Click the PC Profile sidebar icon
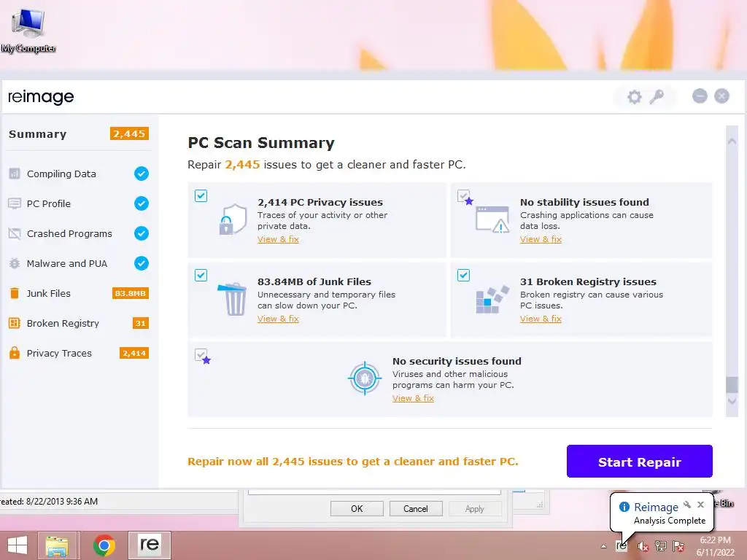747x560 pixels. pyautogui.click(x=15, y=203)
